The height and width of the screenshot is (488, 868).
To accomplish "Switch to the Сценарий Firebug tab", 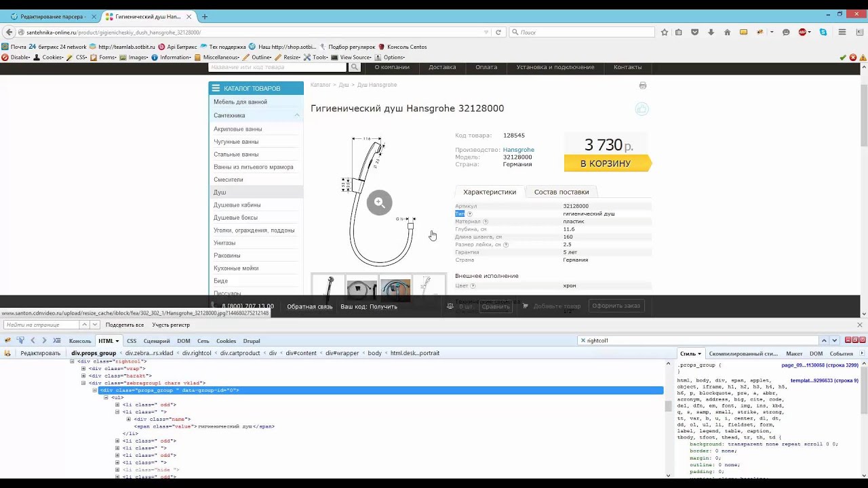I will click(x=157, y=341).
